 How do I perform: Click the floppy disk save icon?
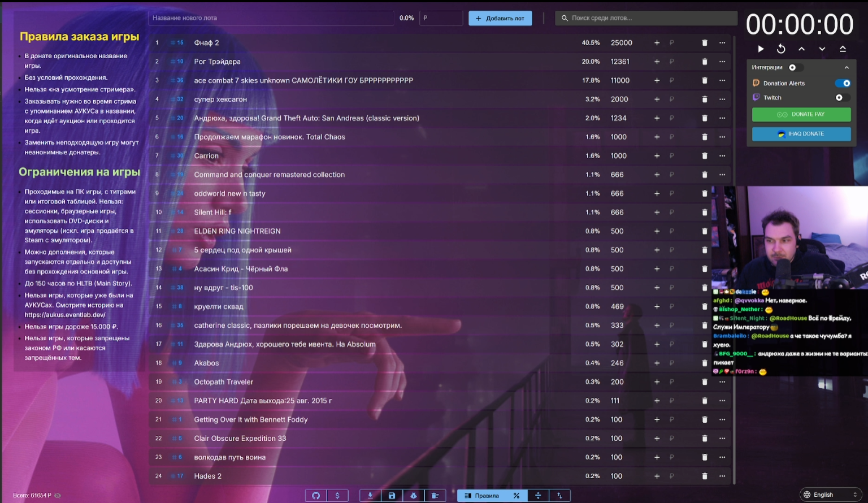tap(392, 496)
